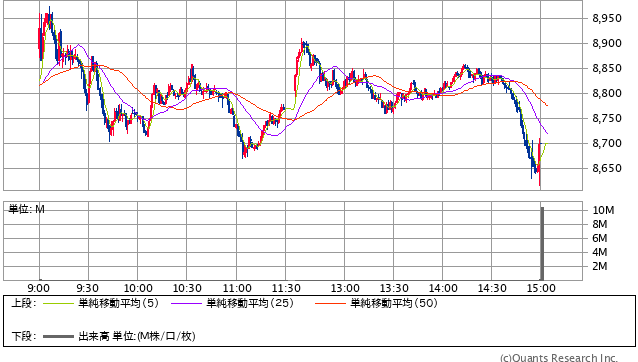The height and width of the screenshot is (362, 638).
Task: Click the 8M volume axis label
Action: point(600,224)
